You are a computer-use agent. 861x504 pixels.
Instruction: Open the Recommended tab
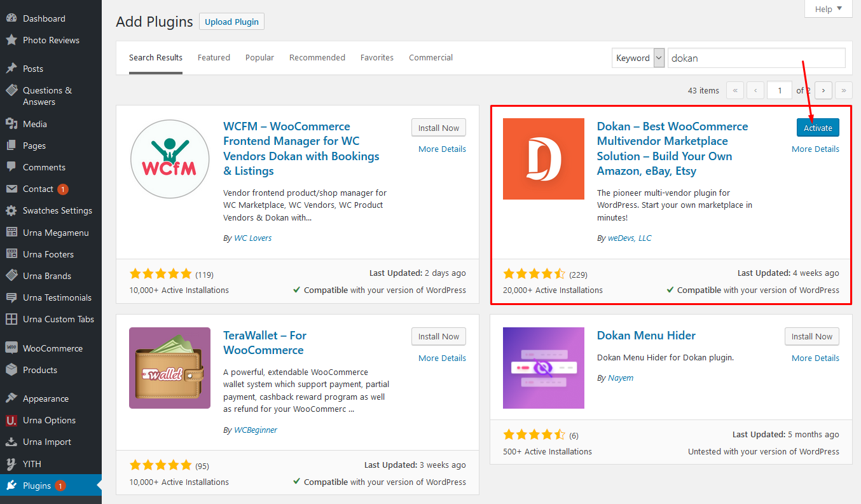click(317, 57)
